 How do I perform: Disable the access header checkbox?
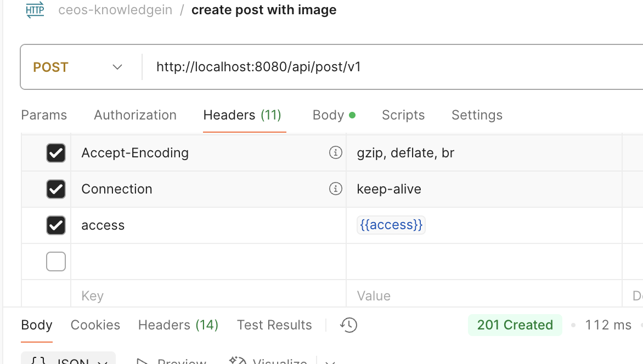[56, 225]
